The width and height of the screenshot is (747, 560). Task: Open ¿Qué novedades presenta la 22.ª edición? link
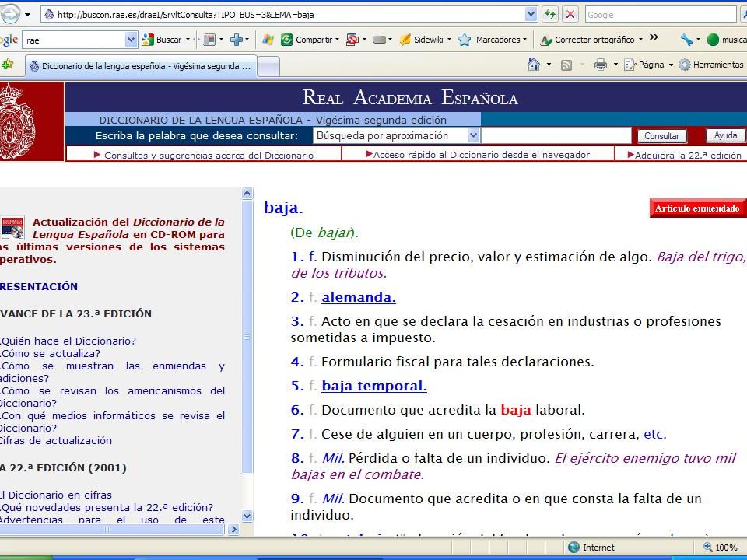[x=107, y=507]
